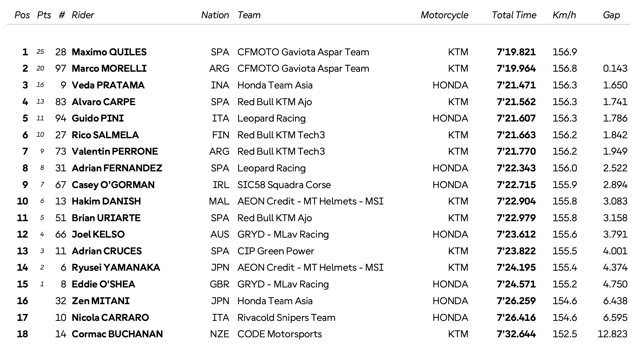Select rider Maximo QUILES
The height and width of the screenshot is (347, 644).
109,52
